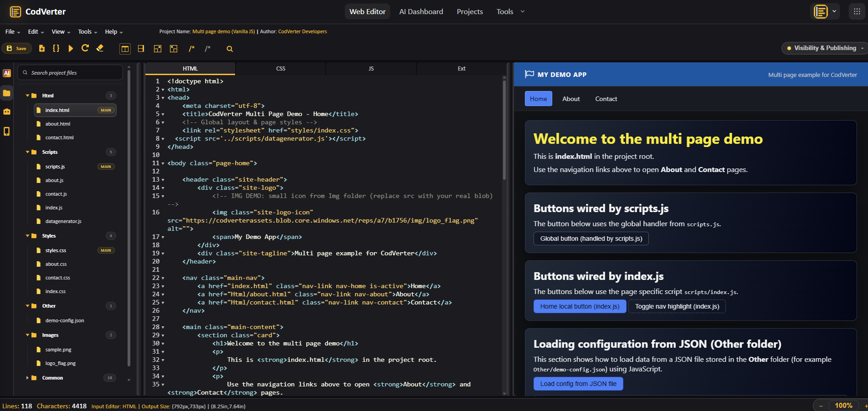
Task: Click the expand preview layout icon
Action: pyautogui.click(x=174, y=49)
